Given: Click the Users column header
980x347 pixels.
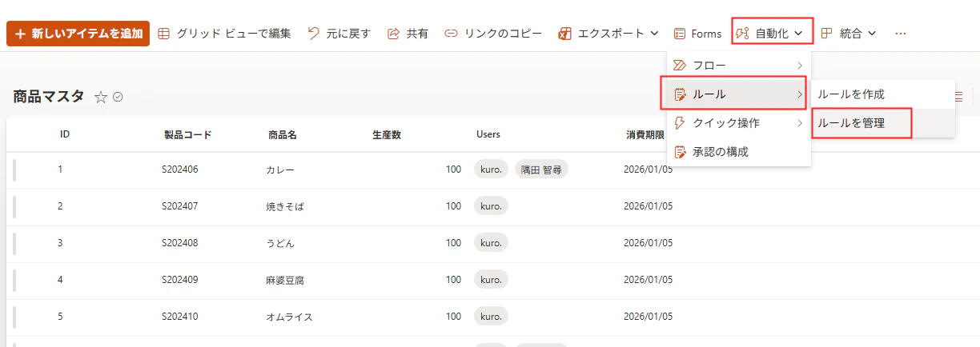Looking at the screenshot, I should click(488, 134).
